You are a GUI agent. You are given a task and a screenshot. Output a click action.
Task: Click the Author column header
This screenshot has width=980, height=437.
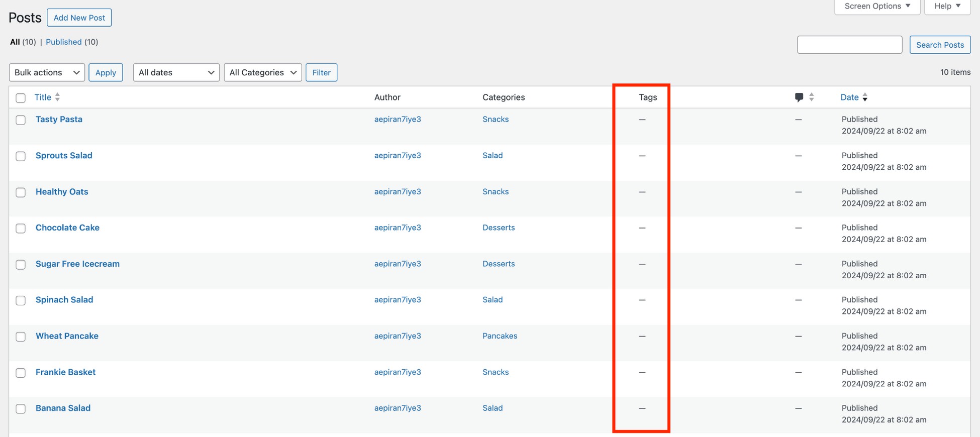pos(387,97)
